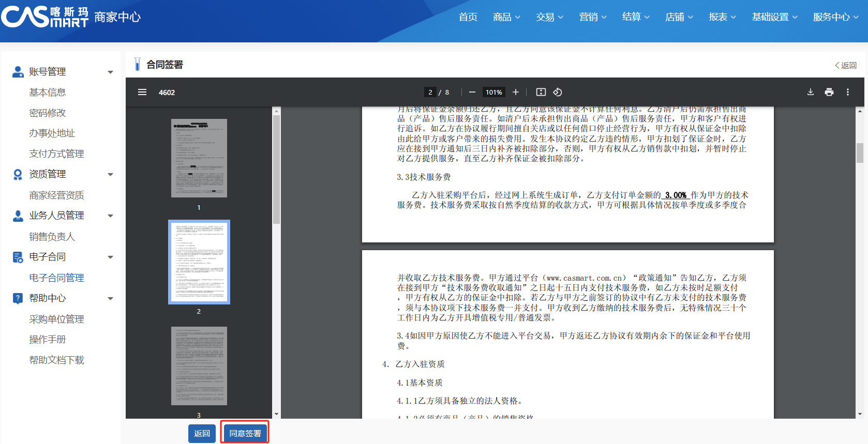Screen dimensions: 868x444
Task: Collapse the 电子合同 sidebar section
Action: pyautogui.click(x=110, y=257)
